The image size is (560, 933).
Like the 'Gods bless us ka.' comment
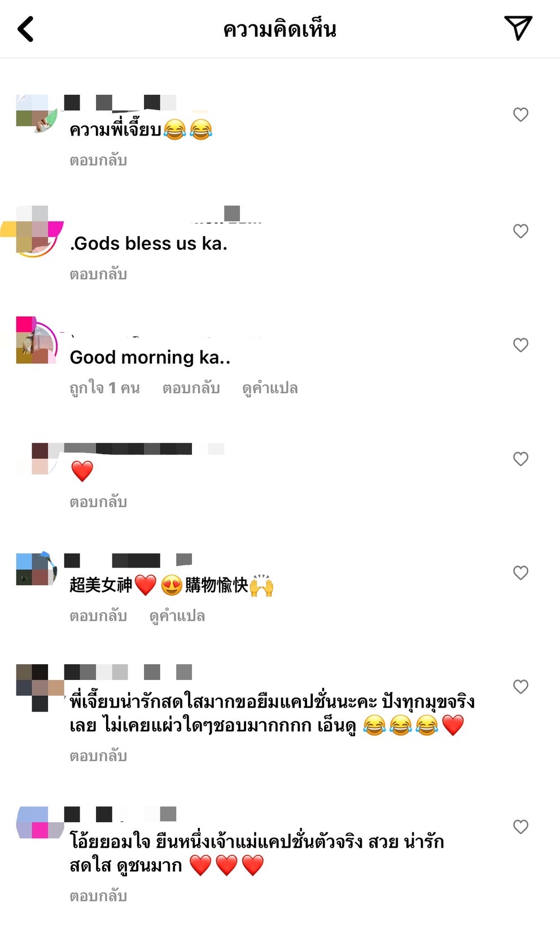520,231
